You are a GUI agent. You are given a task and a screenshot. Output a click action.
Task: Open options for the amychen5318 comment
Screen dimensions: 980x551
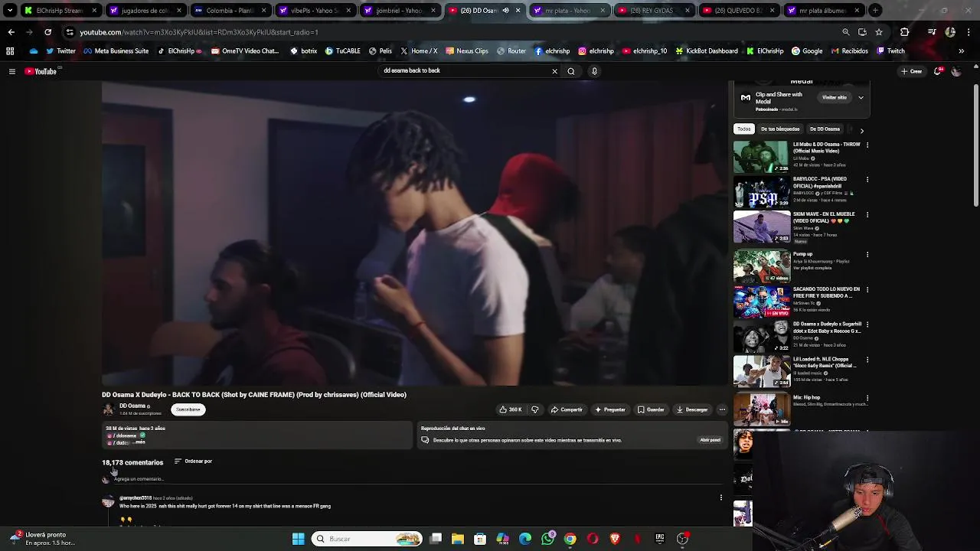coord(720,498)
